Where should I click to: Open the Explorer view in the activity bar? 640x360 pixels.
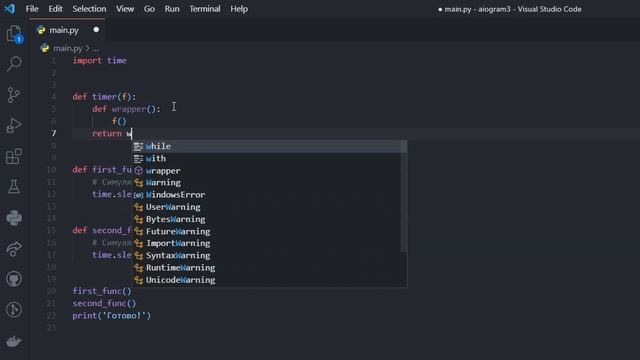click(14, 34)
